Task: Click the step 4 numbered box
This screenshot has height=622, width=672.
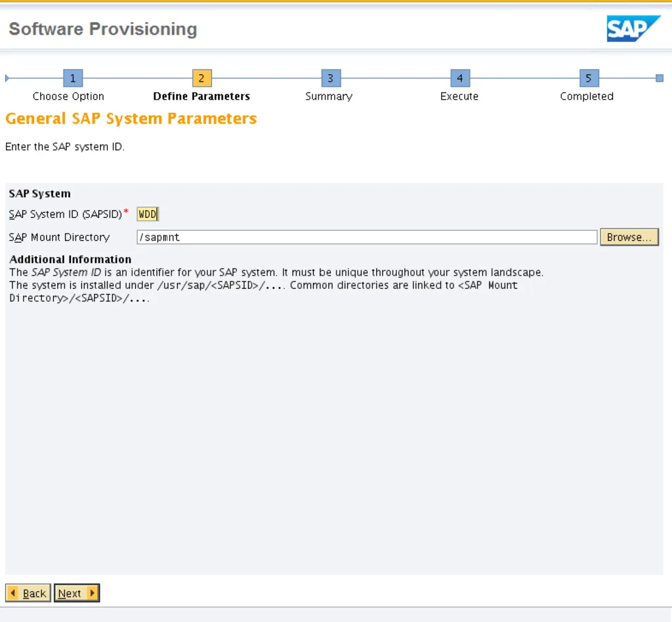Action: pyautogui.click(x=459, y=78)
